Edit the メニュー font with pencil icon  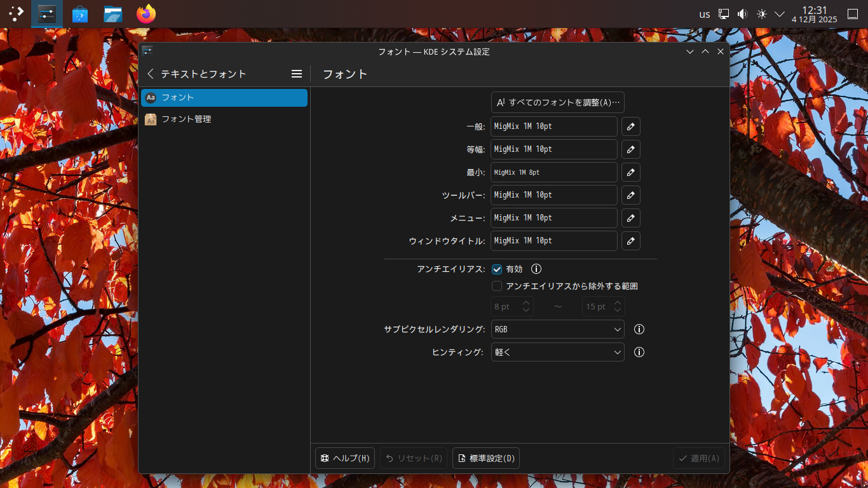point(630,218)
